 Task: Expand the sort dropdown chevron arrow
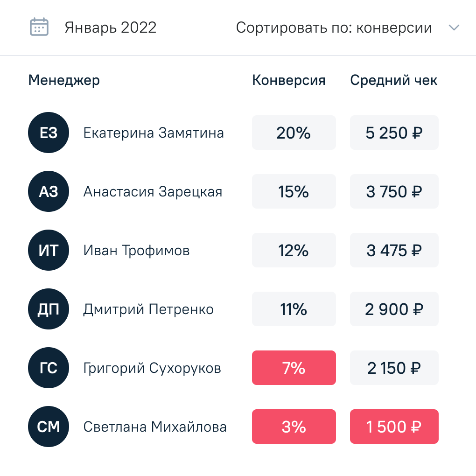(454, 28)
